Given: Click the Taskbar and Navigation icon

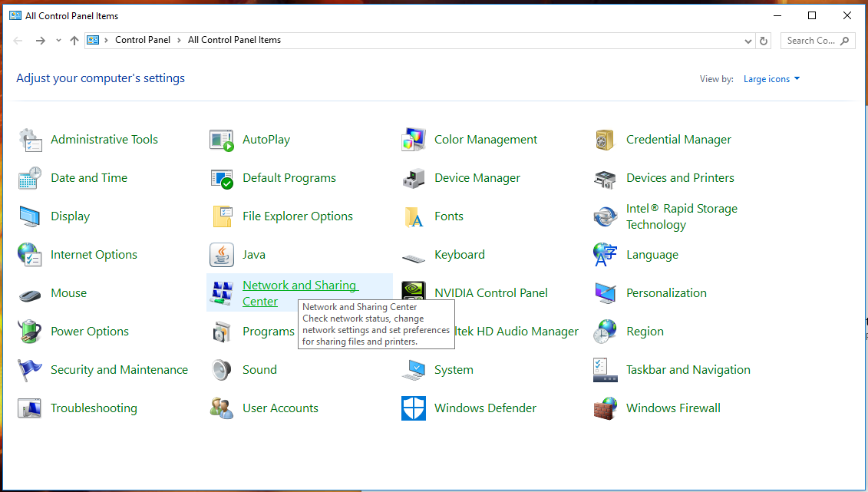Looking at the screenshot, I should pyautogui.click(x=605, y=370).
